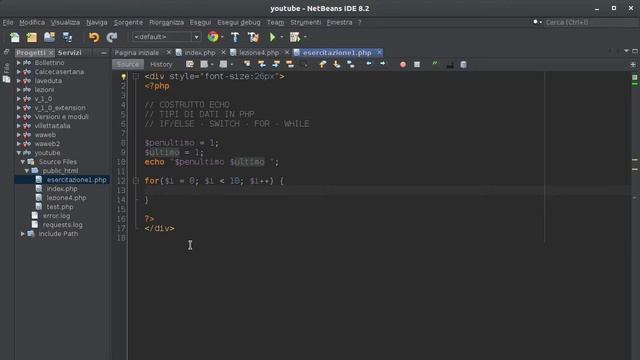Open the Strumenti menu
640x360 pixels.
coord(305,22)
